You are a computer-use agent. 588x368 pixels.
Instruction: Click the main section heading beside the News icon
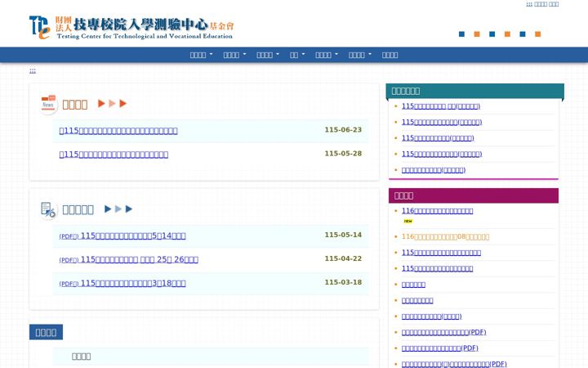pos(75,105)
